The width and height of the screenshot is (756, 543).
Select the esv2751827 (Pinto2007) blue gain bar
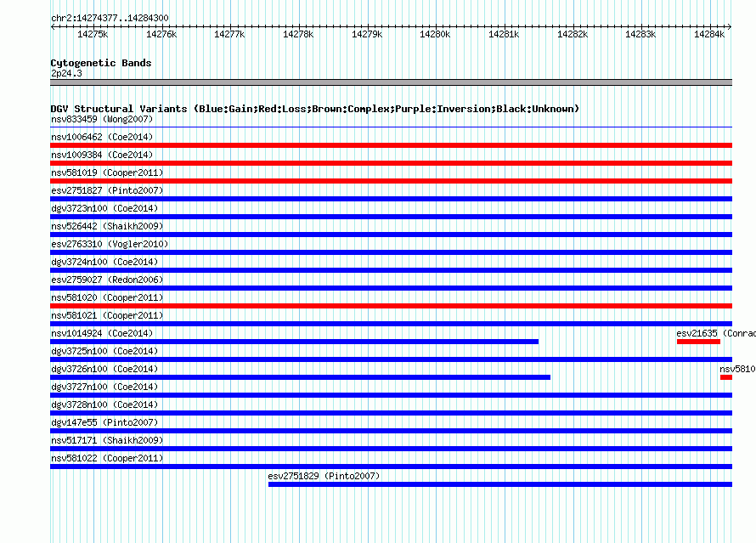391,199
